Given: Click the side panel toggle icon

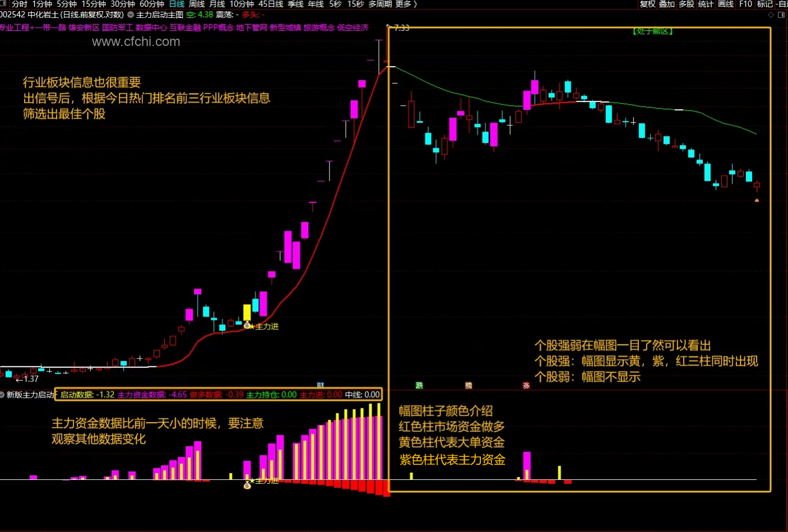Looking at the screenshot, I should pos(781,15).
